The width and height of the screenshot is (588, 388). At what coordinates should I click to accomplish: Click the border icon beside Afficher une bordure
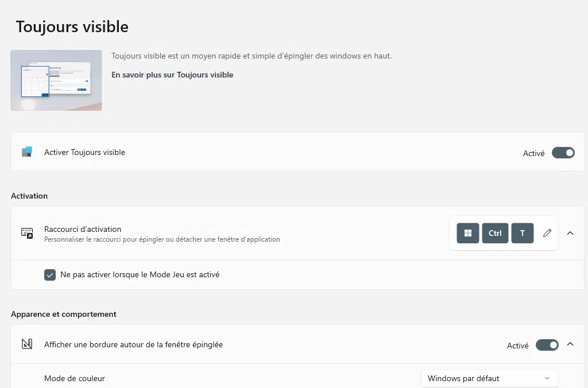[x=27, y=344]
